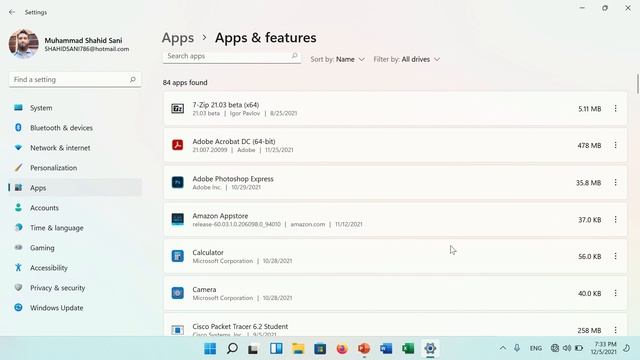Click the Camera app icon
This screenshot has width=640, height=360.
point(178,293)
